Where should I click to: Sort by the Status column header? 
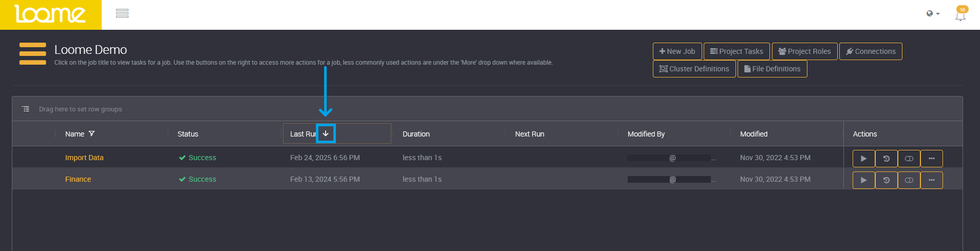pos(187,134)
